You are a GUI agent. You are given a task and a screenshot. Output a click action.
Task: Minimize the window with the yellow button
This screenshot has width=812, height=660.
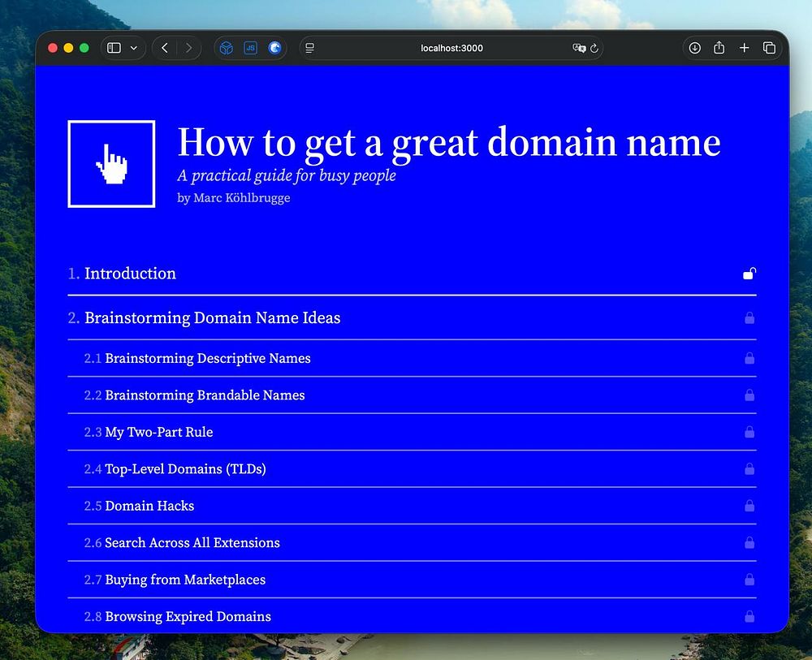point(68,48)
